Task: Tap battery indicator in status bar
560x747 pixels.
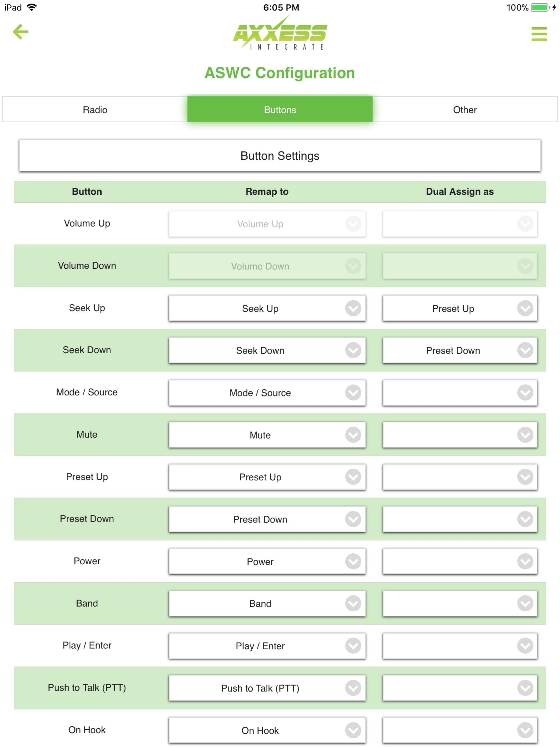Action: click(x=540, y=7)
